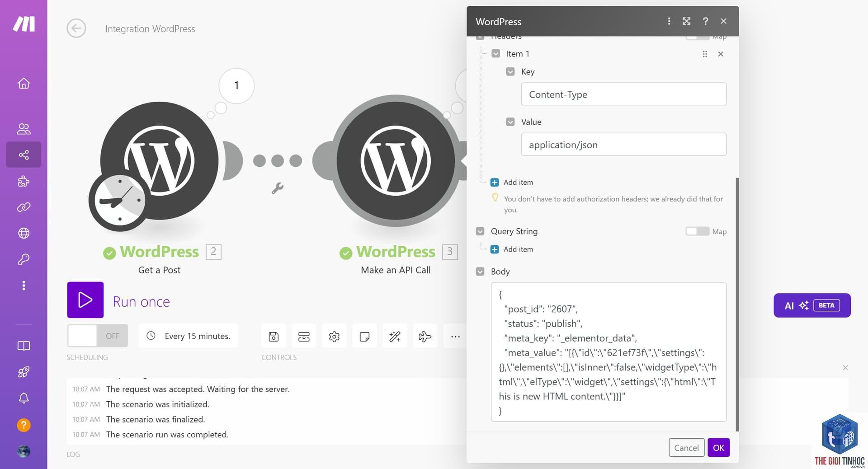Screen dimensions: 868x469
Task: Open the WordPress panel three-dots options menu
Action: pyautogui.click(x=669, y=21)
